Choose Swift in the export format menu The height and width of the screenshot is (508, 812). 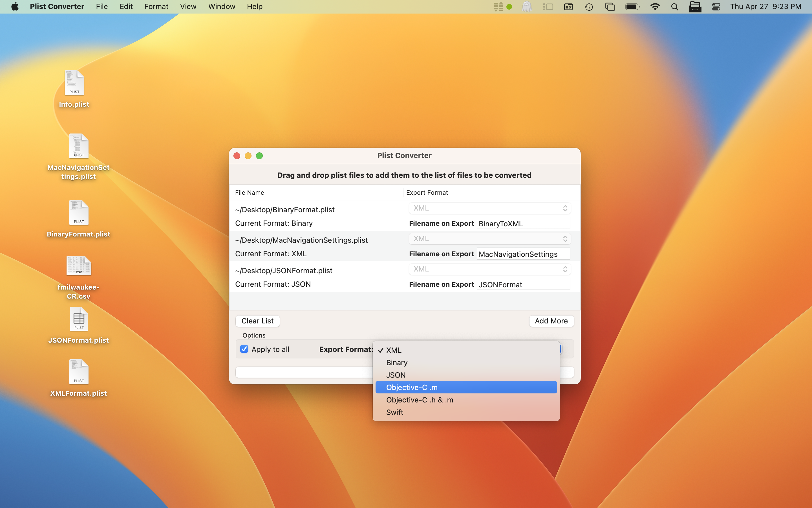pos(466,412)
